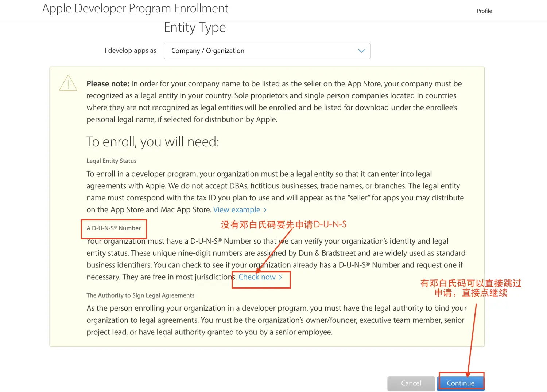
Task: Click the 'Please note:' bold text
Action: click(x=108, y=84)
